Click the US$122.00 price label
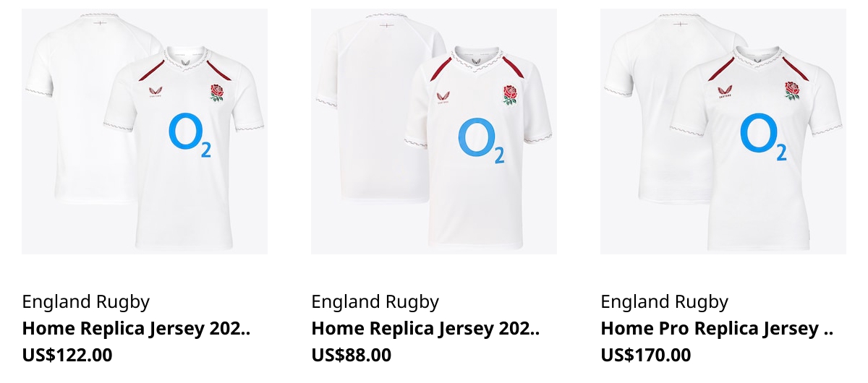The image size is (868, 383). [67, 356]
